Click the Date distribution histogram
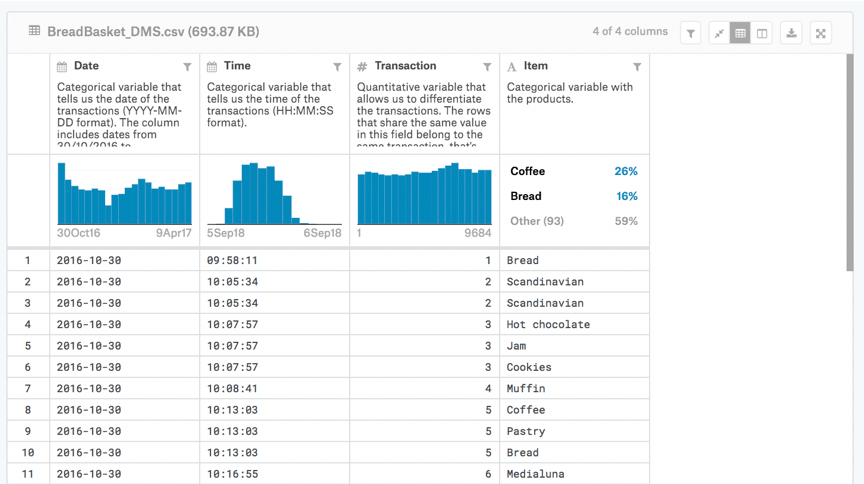864x484 pixels. pos(124,194)
